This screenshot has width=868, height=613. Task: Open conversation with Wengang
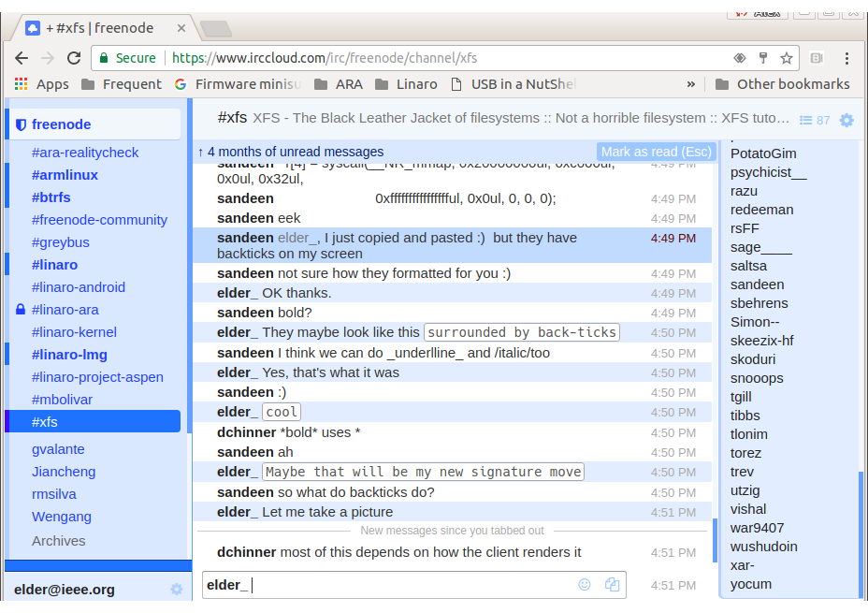(62, 517)
